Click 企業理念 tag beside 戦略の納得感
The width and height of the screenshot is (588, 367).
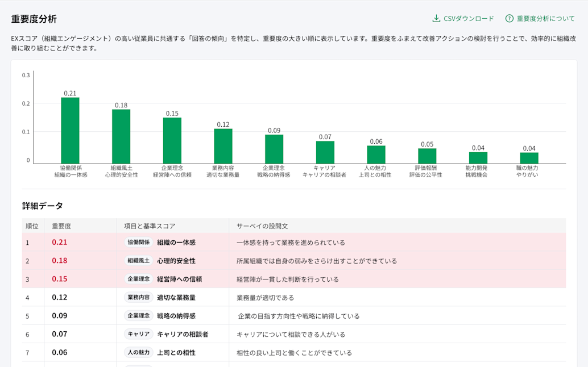coord(139,316)
